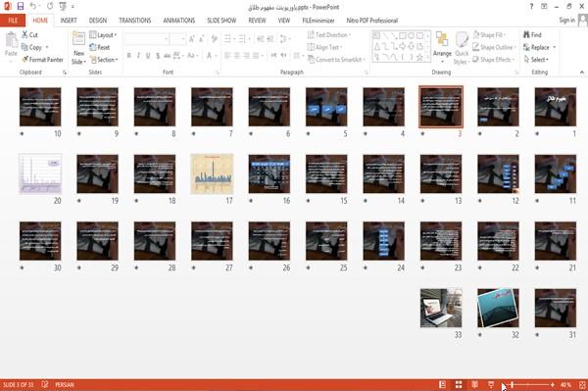Screen dimensions: 588x391
Task: Select slide 1 thumbnail
Action: pos(556,107)
